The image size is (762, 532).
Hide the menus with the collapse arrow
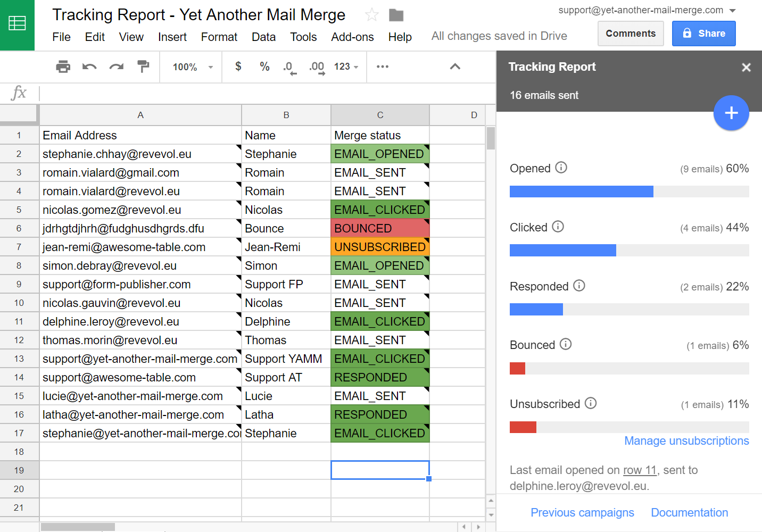tap(455, 66)
